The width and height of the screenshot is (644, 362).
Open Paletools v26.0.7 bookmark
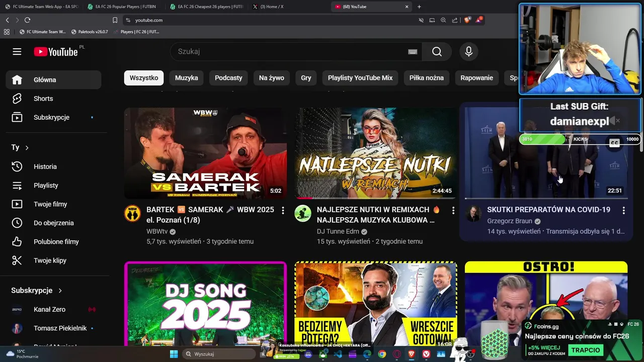[90, 32]
